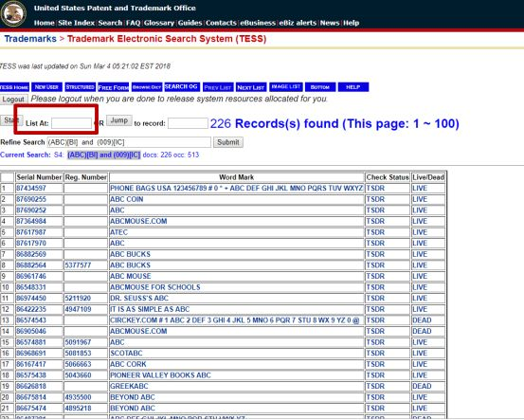
Task: Follow the Trademarks breadcrumb link
Action: tap(30, 39)
